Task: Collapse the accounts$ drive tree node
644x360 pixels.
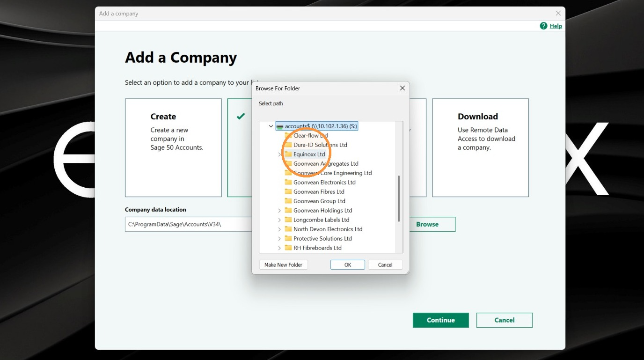Action: [271, 126]
